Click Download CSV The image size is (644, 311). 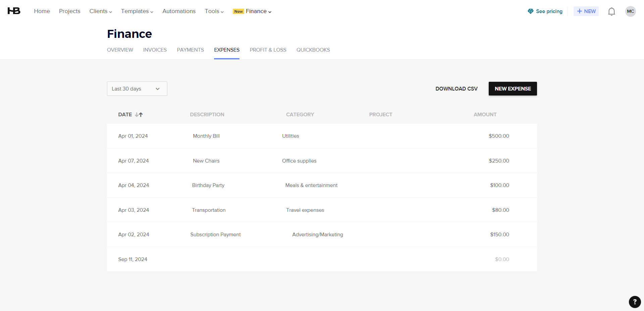[x=456, y=88]
